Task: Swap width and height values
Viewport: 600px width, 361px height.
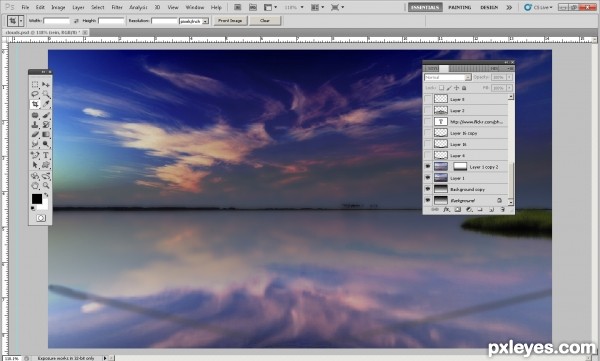Action: click(x=76, y=21)
